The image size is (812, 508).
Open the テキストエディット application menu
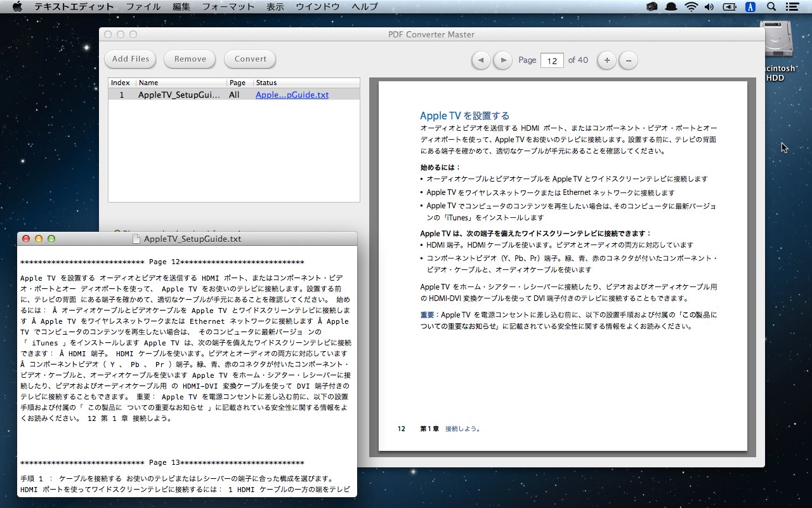click(x=74, y=7)
